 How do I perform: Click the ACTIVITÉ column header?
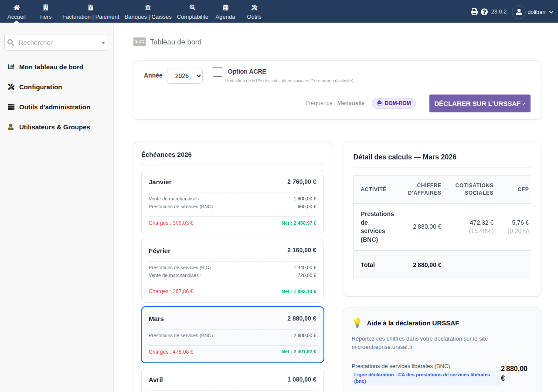tap(374, 189)
